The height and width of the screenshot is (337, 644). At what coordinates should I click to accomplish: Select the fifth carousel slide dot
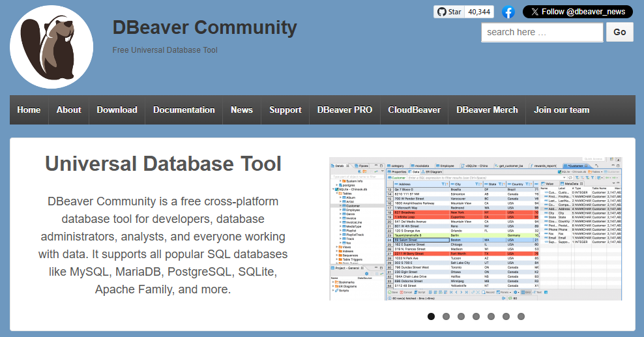click(x=491, y=317)
